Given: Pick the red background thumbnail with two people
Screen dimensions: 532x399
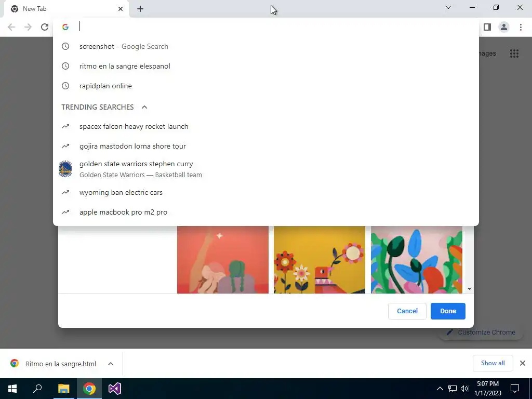Looking at the screenshot, I should [x=222, y=260].
